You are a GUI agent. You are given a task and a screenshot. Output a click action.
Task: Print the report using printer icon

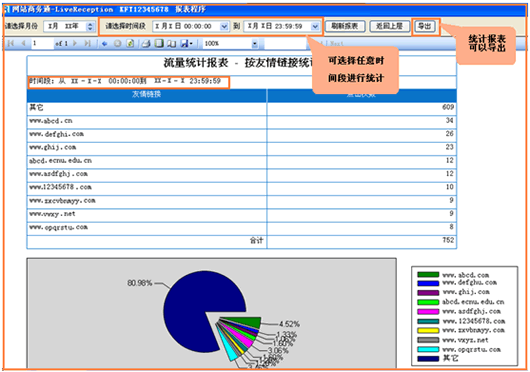pyautogui.click(x=146, y=43)
